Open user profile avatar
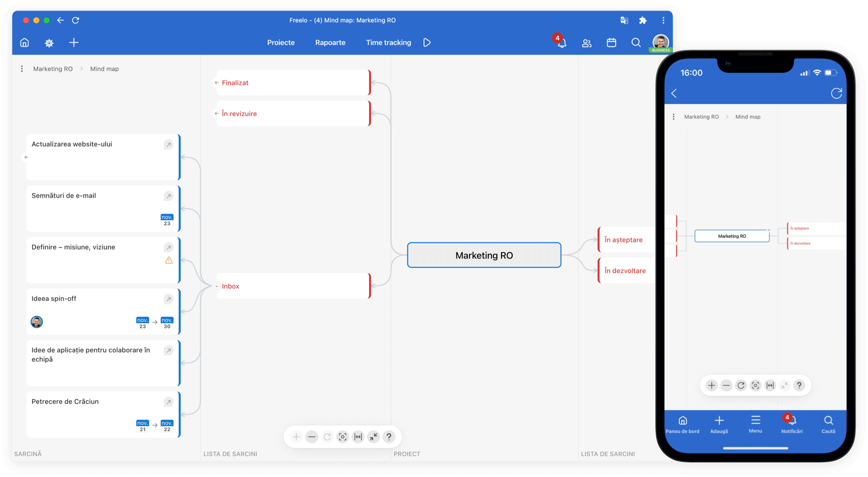Viewport: 868px width, 477px height. [x=660, y=43]
